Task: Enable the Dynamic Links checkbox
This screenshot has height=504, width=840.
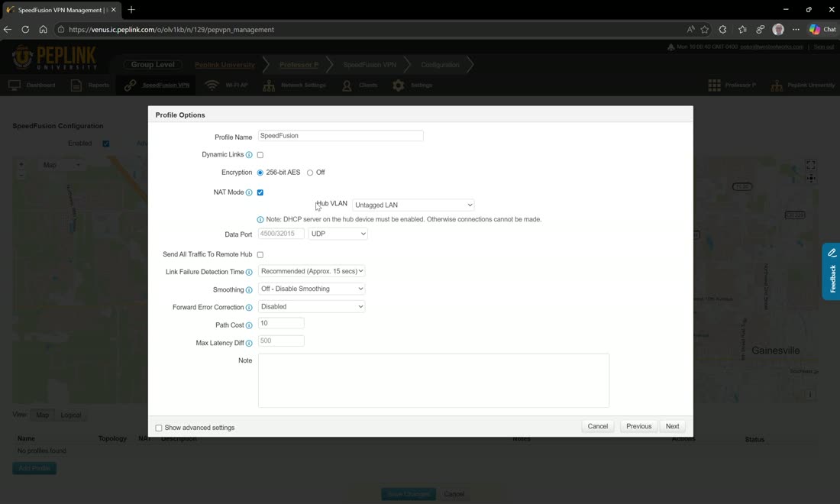Action: 260,155
